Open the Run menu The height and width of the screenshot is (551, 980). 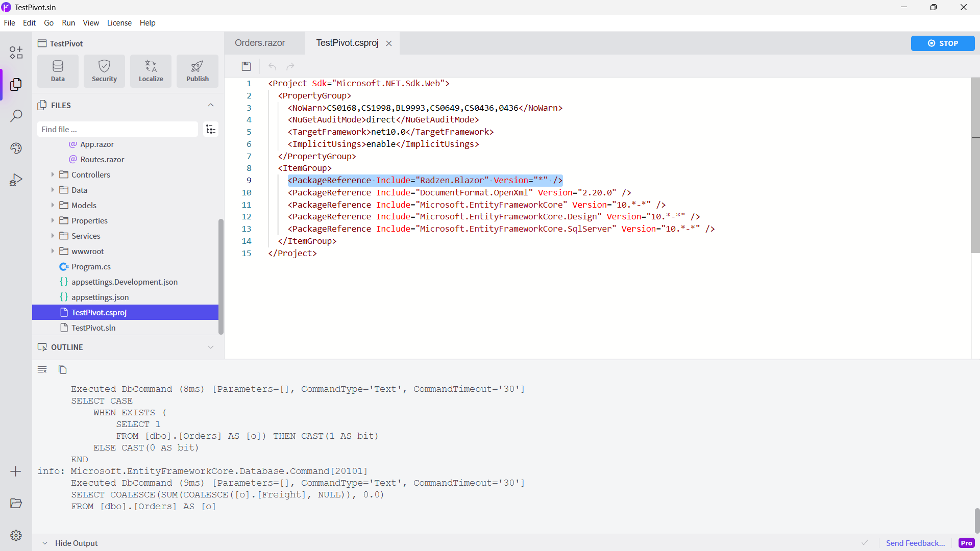(x=68, y=23)
